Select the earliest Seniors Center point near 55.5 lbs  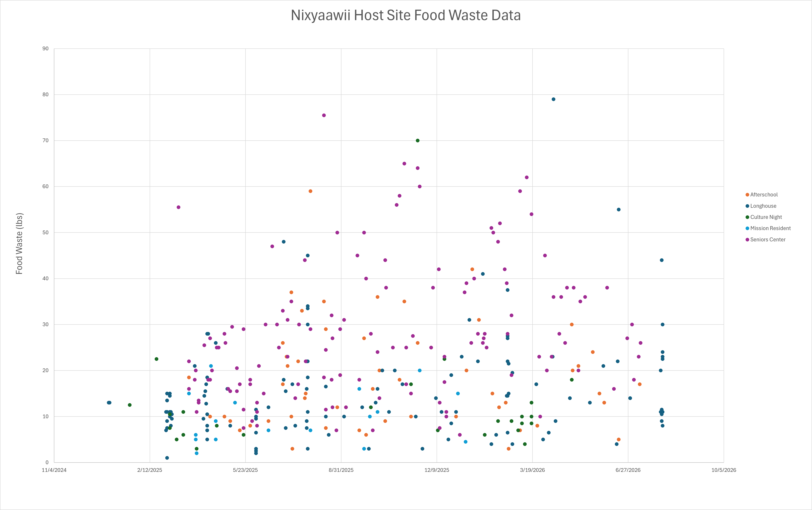pyautogui.click(x=178, y=207)
